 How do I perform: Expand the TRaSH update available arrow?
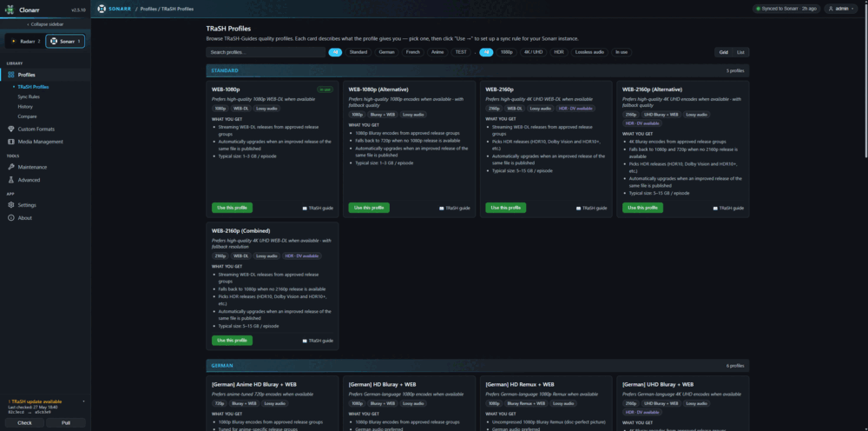[x=83, y=401]
